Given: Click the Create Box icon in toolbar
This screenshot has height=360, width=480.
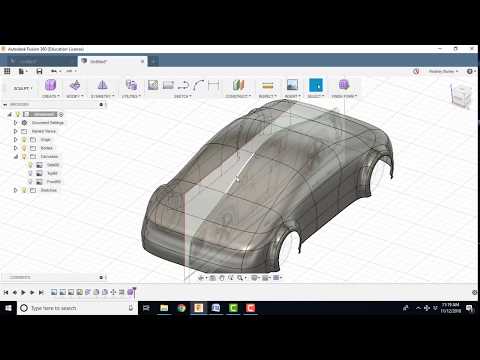Looking at the screenshot, I should point(50,85).
